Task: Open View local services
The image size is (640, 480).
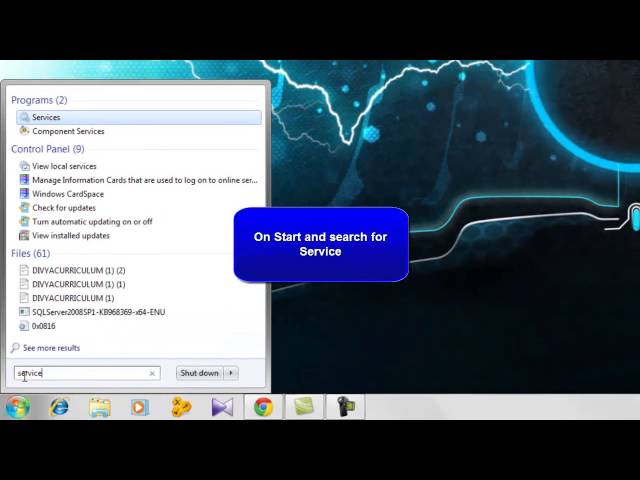Action: click(64, 167)
